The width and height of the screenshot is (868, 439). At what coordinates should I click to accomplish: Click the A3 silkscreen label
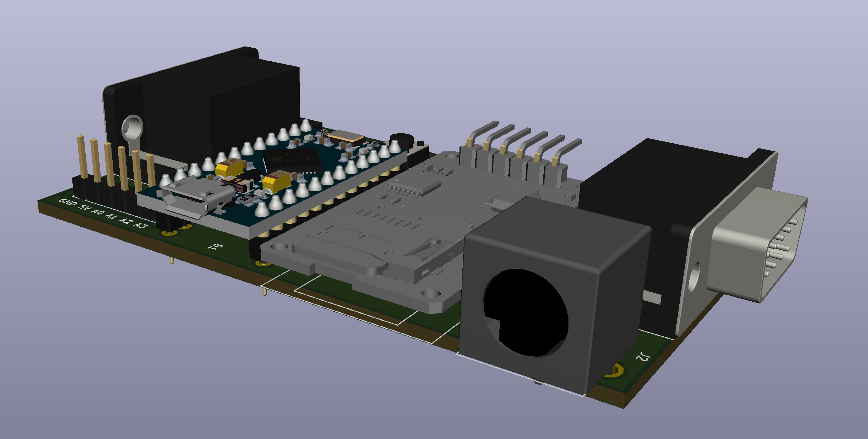(140, 225)
